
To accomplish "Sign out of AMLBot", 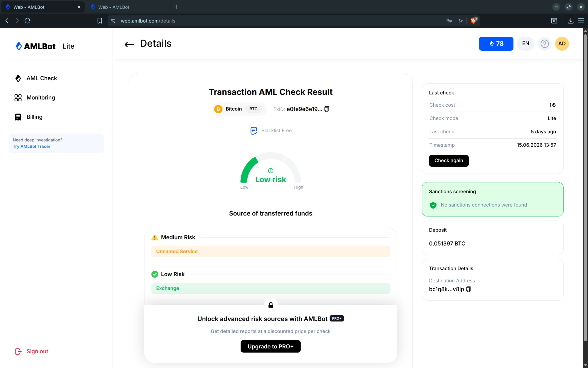I will point(32,351).
